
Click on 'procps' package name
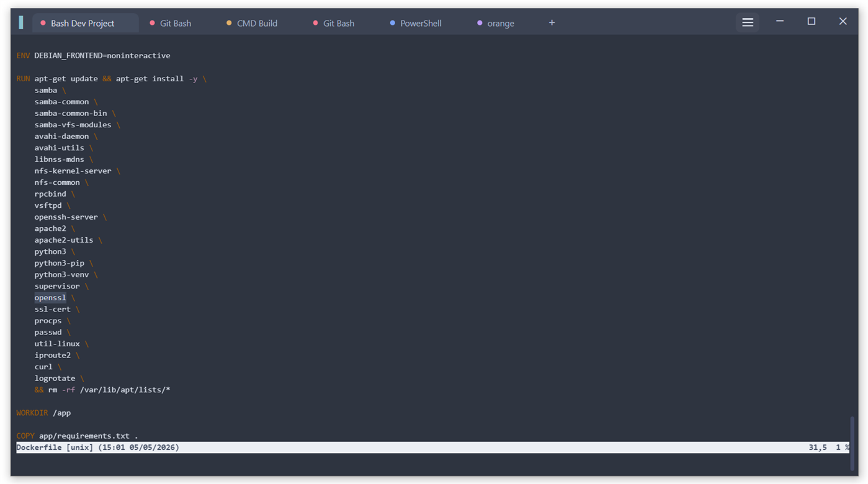(48, 321)
